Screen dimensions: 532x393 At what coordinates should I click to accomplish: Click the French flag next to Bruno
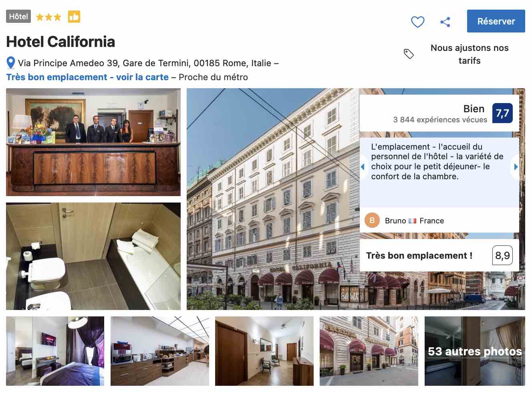(x=413, y=221)
